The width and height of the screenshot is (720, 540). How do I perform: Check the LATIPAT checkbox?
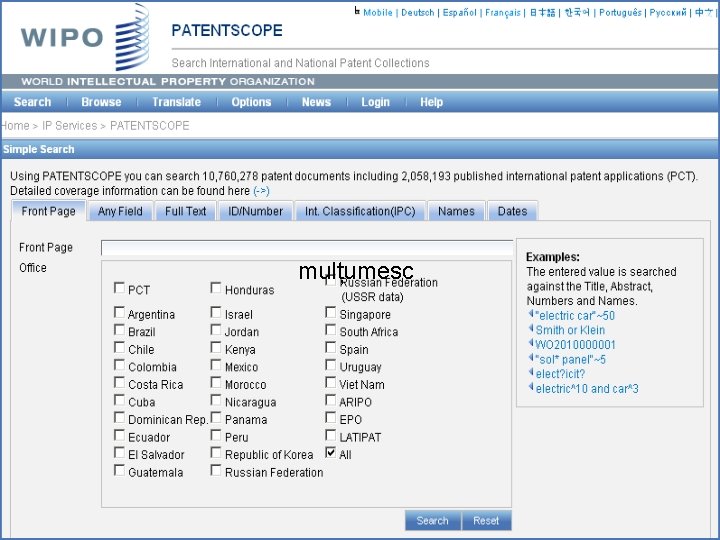pos(330,435)
